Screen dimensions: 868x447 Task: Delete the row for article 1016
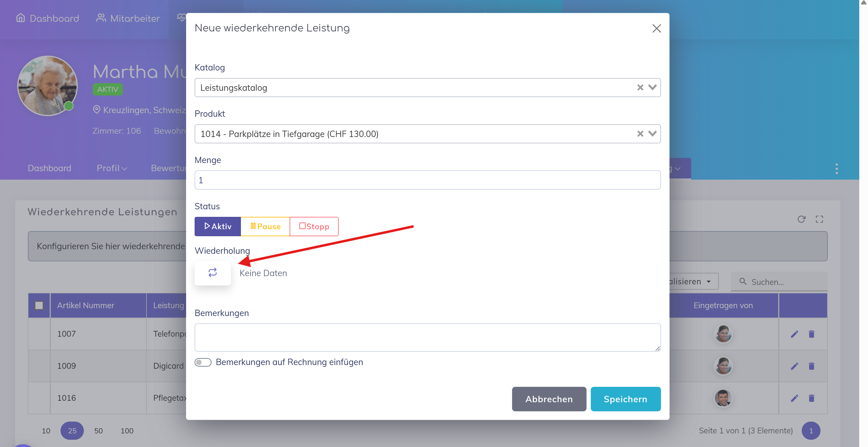[x=811, y=398]
